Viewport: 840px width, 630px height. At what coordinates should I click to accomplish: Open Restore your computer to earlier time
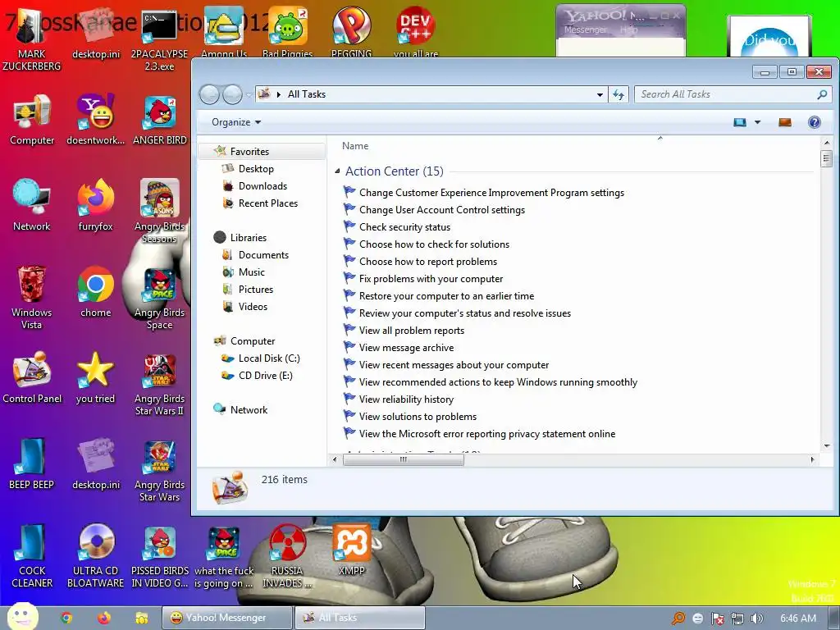[x=446, y=295]
